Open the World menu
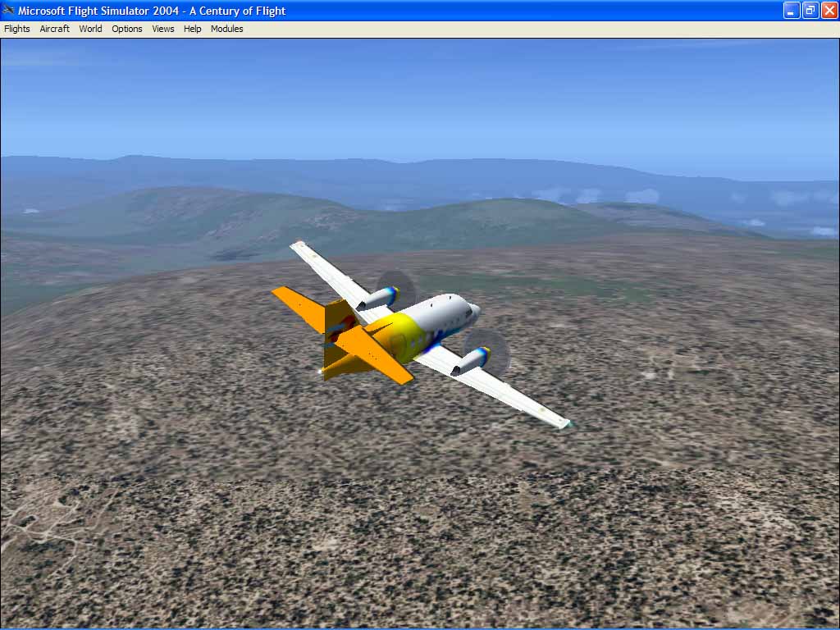This screenshot has height=630, width=840. tap(90, 29)
